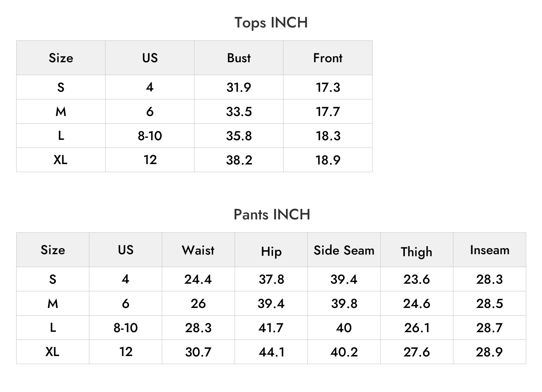Select the 24.6 thigh measurement cell
This screenshot has width=542, height=392.
[x=417, y=303]
